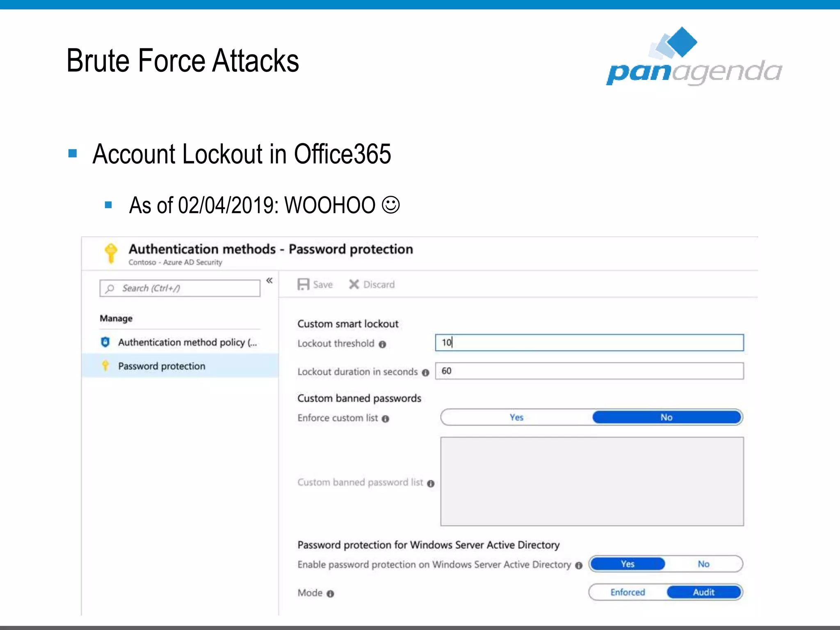Enable password protection on Windows Server AD: Yes
The image size is (840, 630).
click(628, 564)
